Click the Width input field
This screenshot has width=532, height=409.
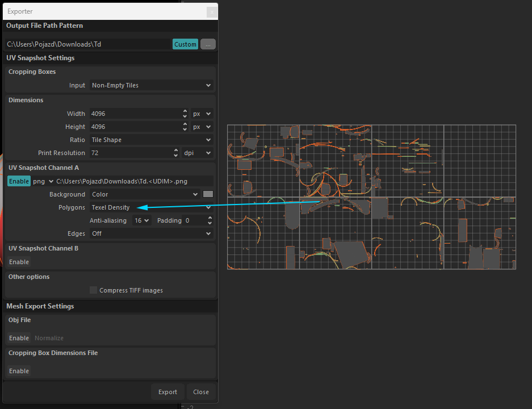pos(135,114)
